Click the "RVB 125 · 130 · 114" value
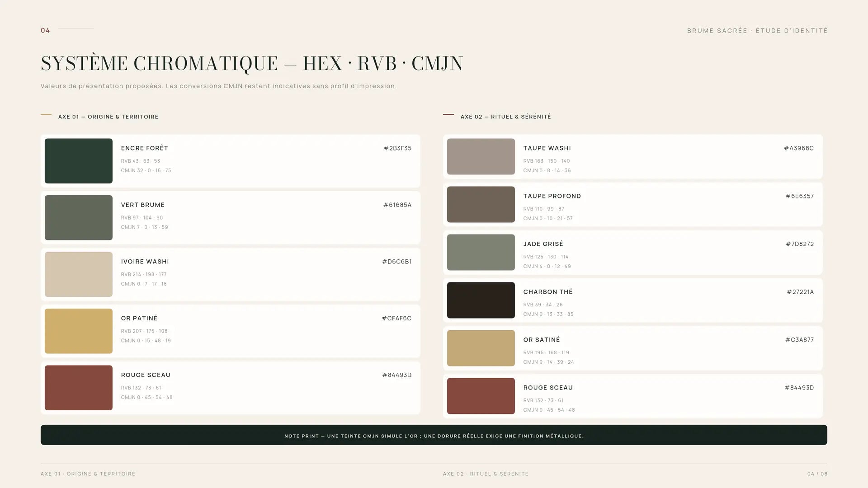Screen dimensions: 868x488 click(x=546, y=257)
